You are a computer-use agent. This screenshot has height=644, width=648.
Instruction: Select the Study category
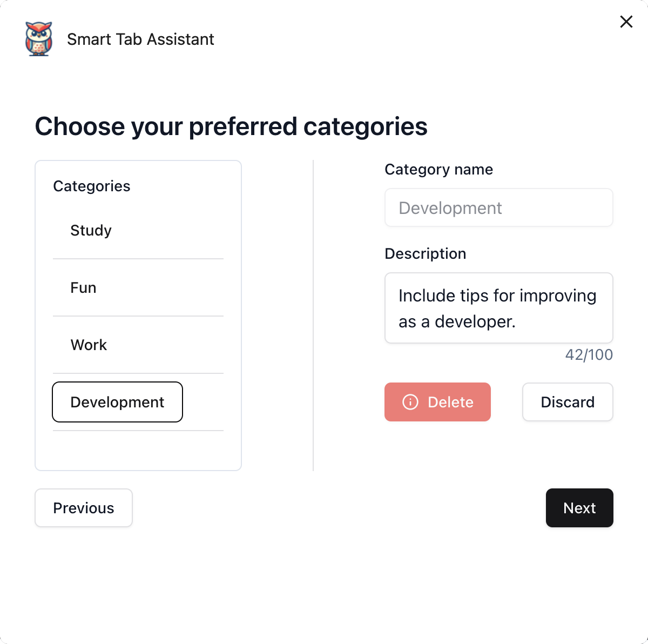click(138, 230)
